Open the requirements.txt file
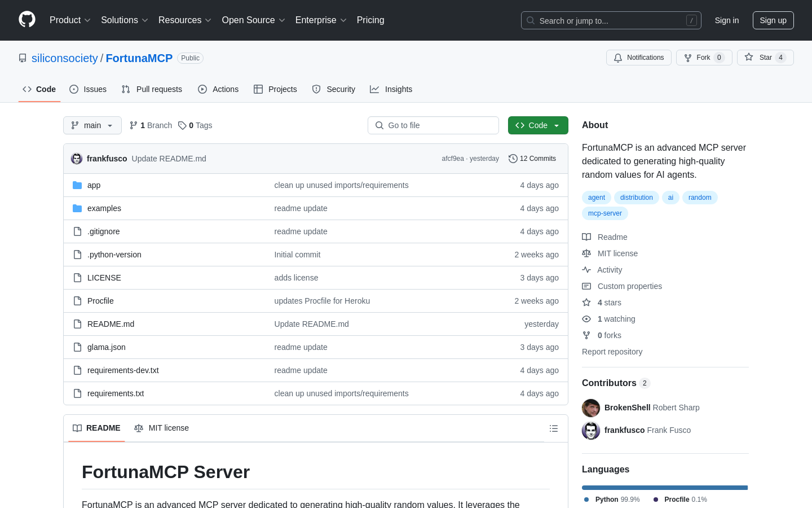812x508 pixels. coord(116,393)
